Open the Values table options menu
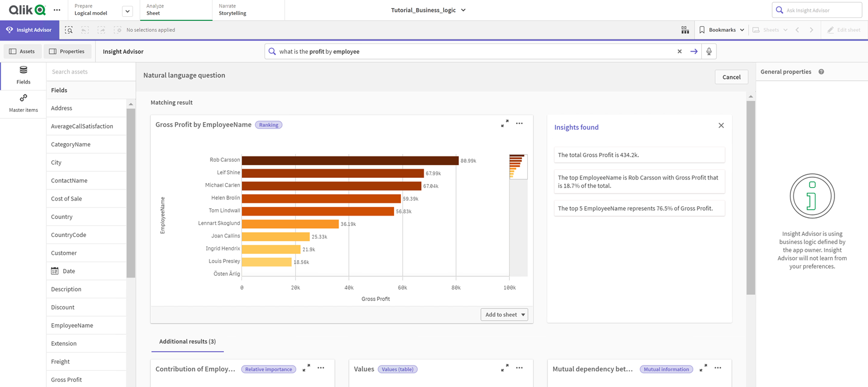 519,368
